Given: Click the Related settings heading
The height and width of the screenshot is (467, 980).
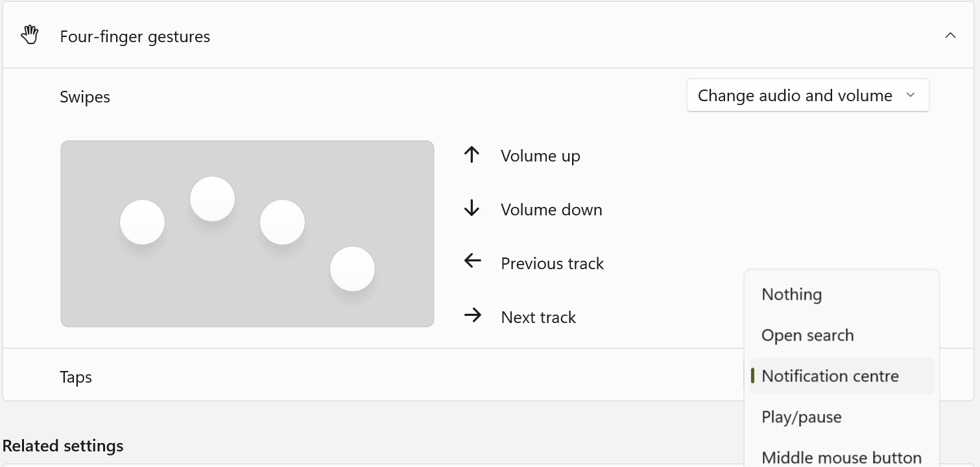Looking at the screenshot, I should tap(63, 446).
